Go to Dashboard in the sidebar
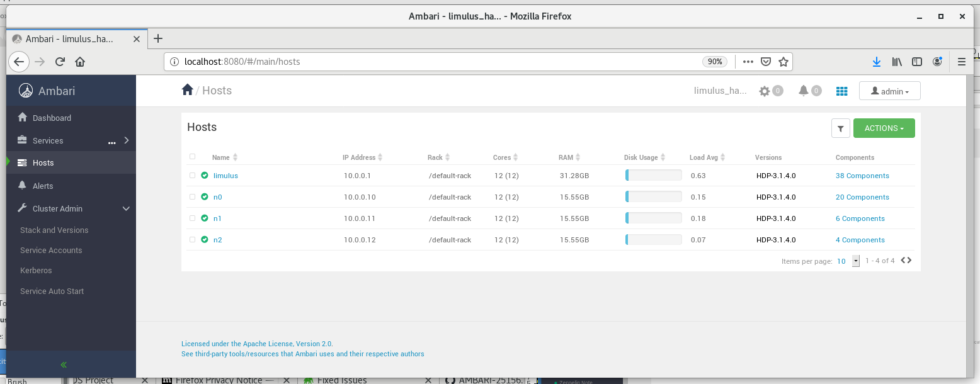The image size is (980, 384). (x=52, y=118)
